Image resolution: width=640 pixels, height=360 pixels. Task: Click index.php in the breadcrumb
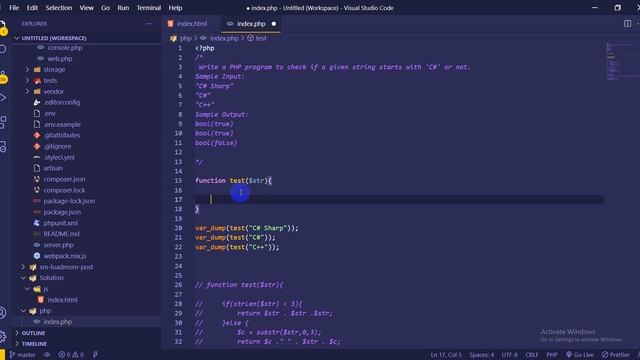(x=224, y=38)
